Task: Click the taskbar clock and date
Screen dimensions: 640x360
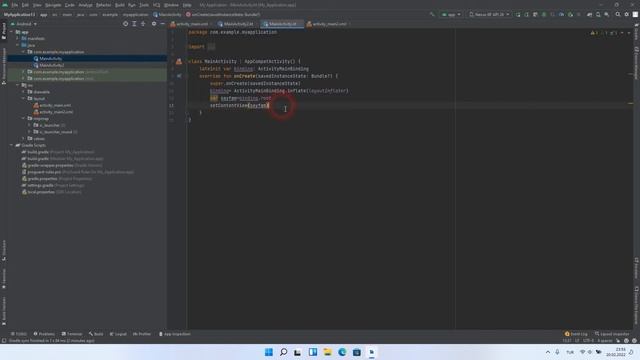Action: 616,352
